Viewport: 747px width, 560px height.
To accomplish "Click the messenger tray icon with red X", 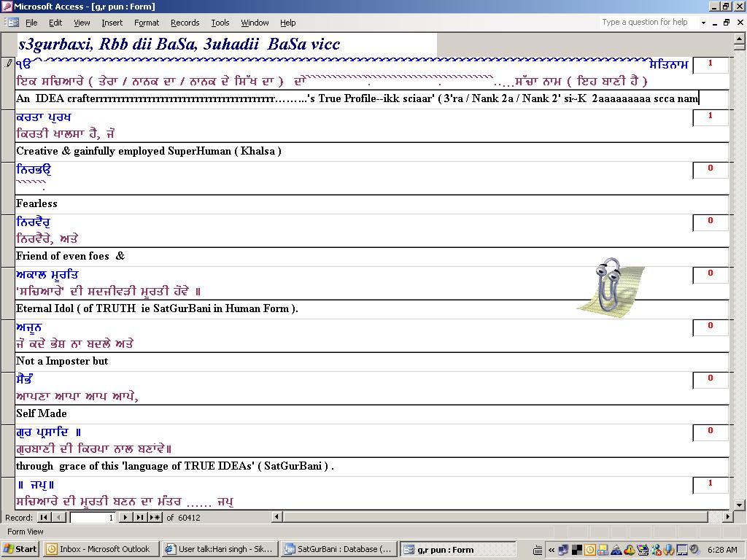I will (656, 550).
